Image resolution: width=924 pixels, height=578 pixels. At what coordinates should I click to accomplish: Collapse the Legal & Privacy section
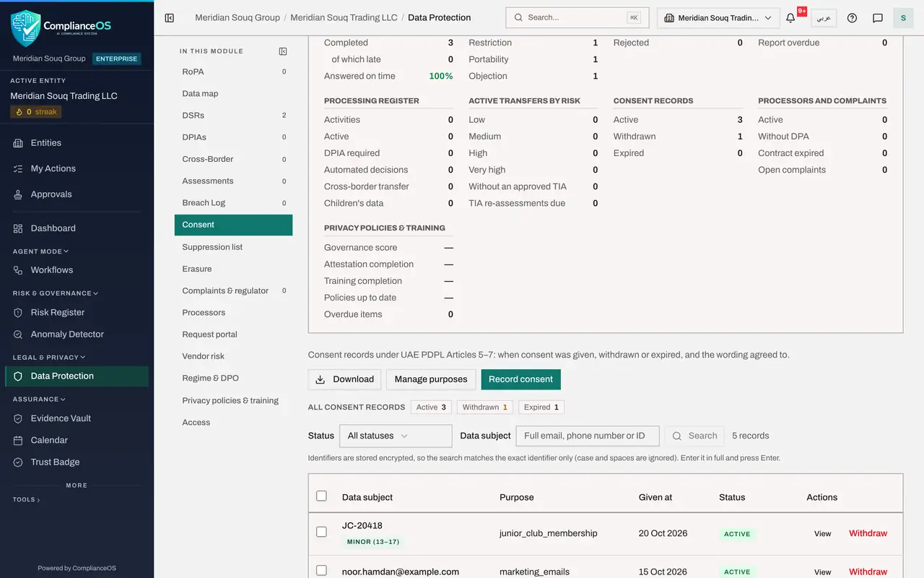[49, 357]
